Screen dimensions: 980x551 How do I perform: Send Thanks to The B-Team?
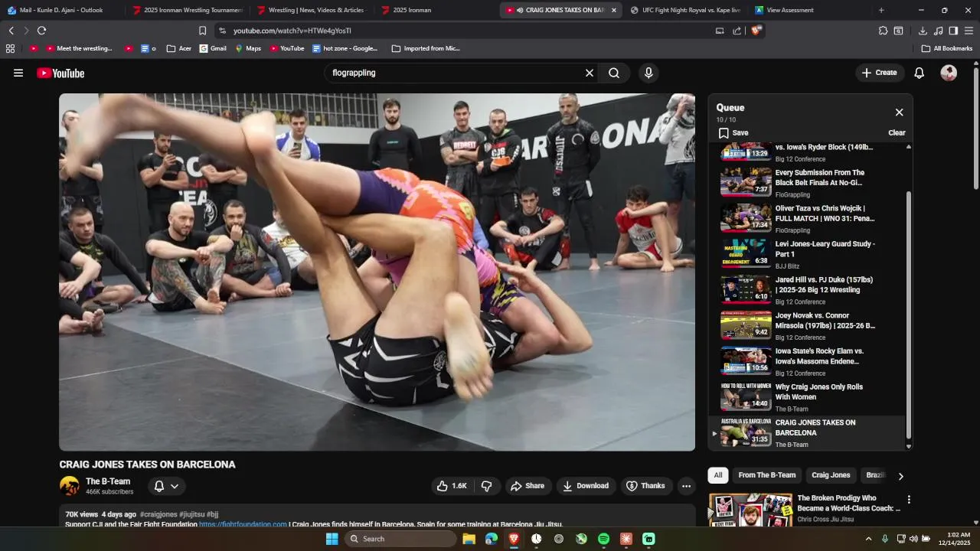[x=645, y=486]
